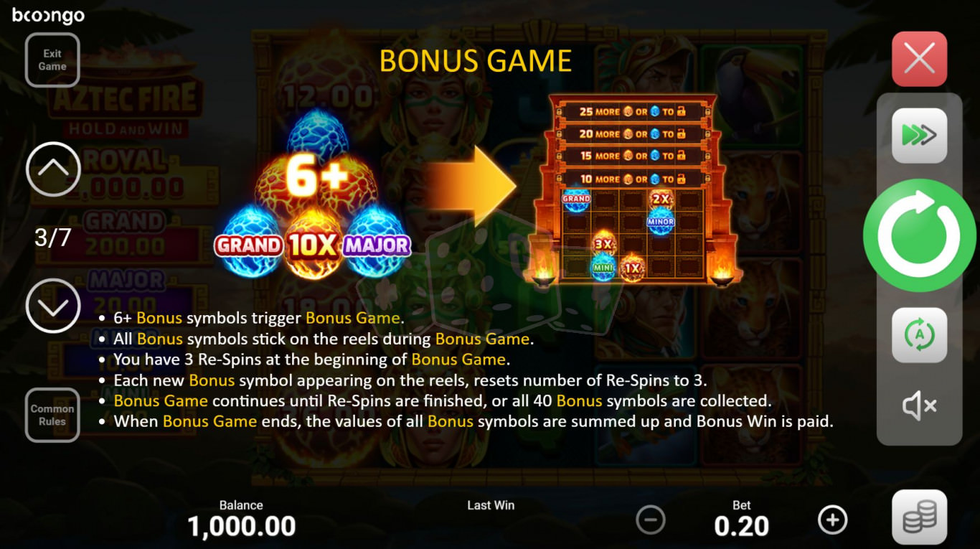This screenshot has height=549, width=980.
Task: Click the green spin button
Action: pyautogui.click(x=919, y=235)
